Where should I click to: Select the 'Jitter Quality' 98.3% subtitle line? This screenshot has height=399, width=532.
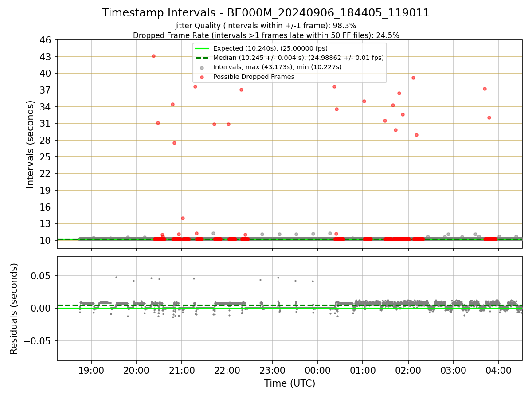pos(266,26)
